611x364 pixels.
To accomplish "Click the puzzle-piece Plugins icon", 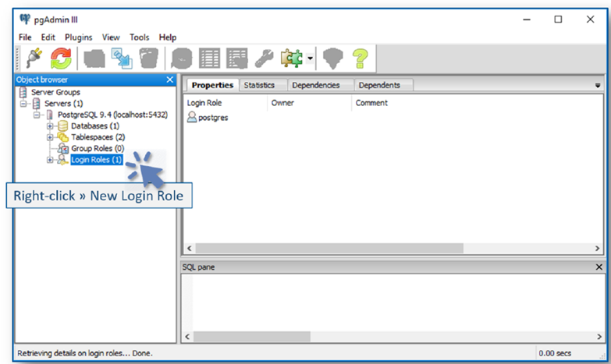I will pyautogui.click(x=293, y=58).
